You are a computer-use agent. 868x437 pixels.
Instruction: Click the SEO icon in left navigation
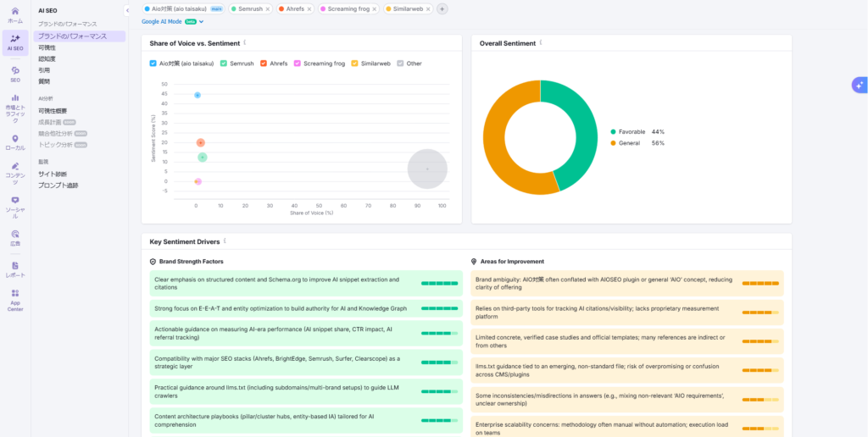click(x=15, y=74)
